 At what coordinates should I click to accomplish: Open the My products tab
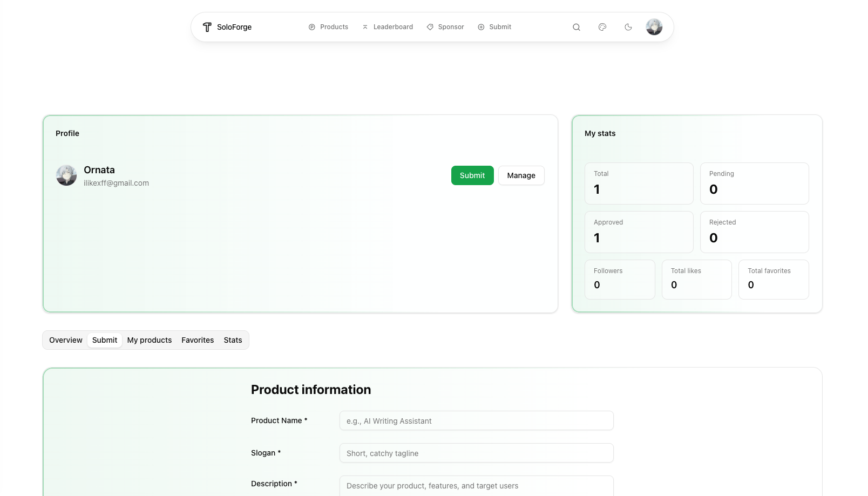pos(150,340)
